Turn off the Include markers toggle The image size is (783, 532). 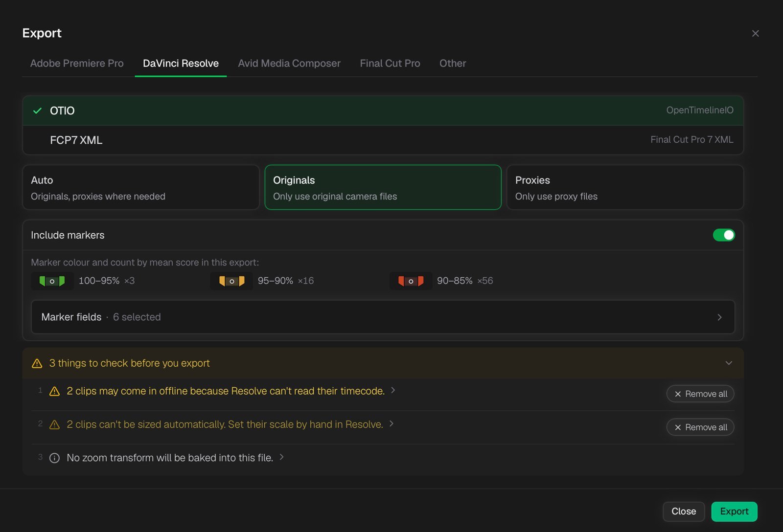point(724,235)
